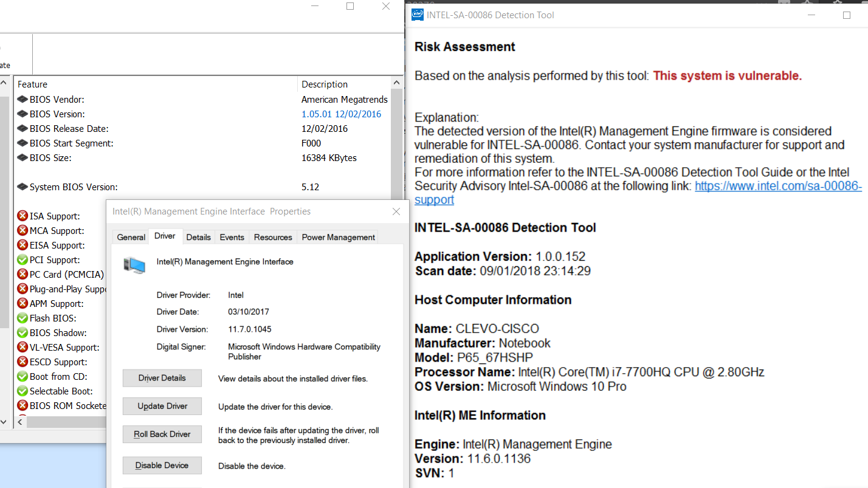Viewport: 868px width, 488px height.
Task: Click the green check icon beside Flash BIOS
Action: pyautogui.click(x=22, y=318)
